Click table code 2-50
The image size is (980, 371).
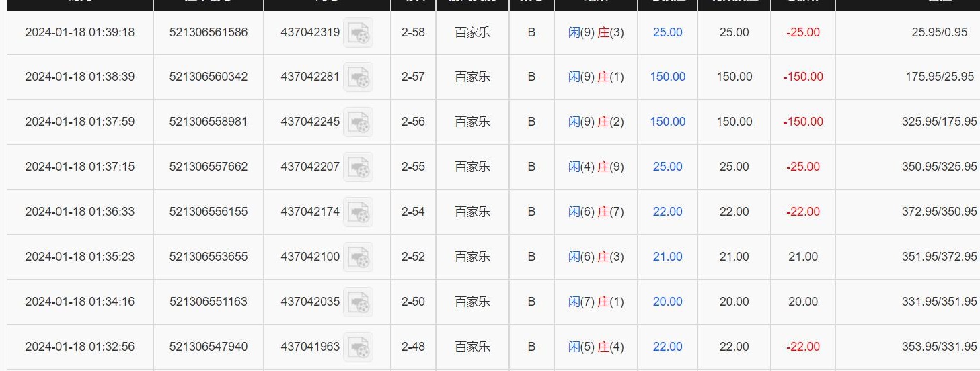pyautogui.click(x=413, y=302)
